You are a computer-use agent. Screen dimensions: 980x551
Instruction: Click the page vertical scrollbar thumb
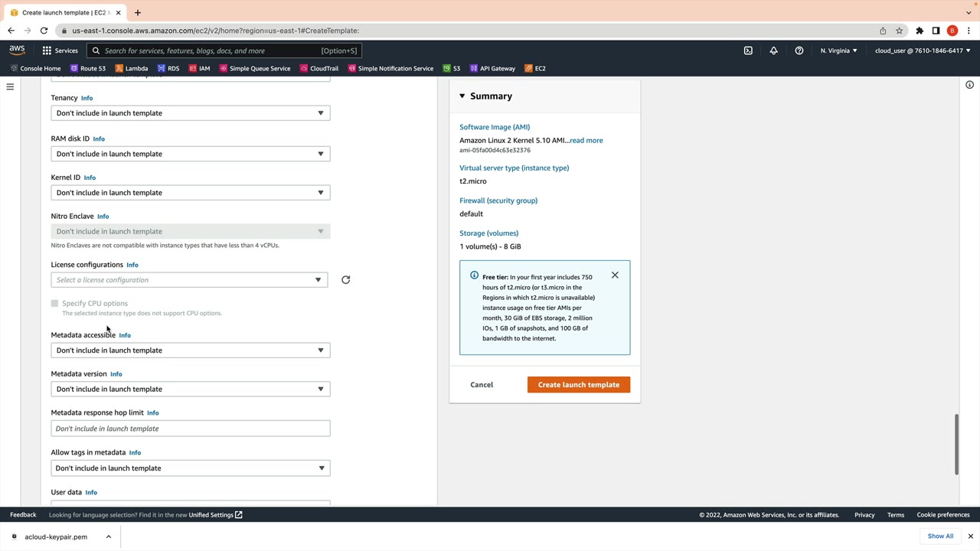pyautogui.click(x=956, y=445)
